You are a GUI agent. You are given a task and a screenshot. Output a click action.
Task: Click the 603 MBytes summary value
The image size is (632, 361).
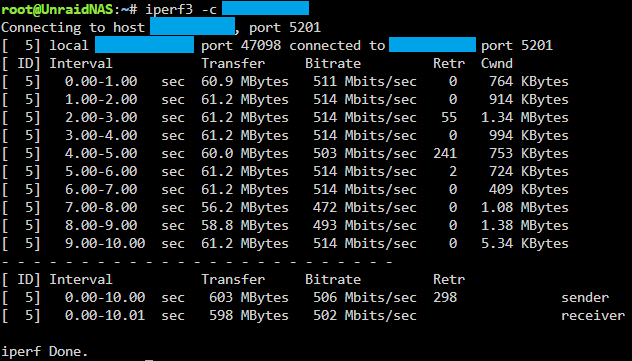click(249, 298)
